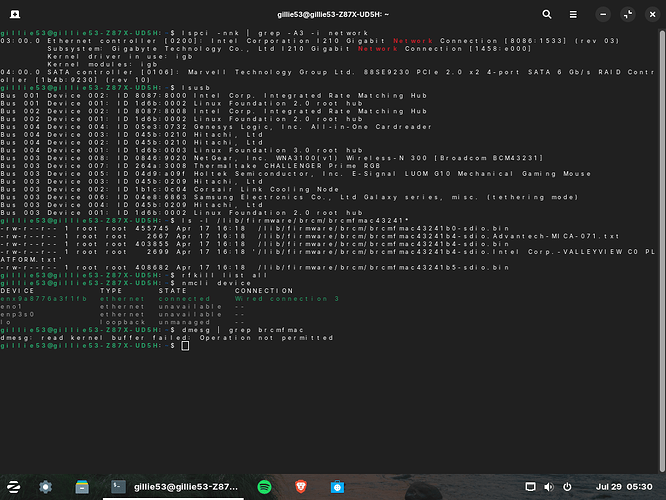This screenshot has height=500, width=666.
Task: Click the brcmfmac43241b0-sdio.bin file line
Action: [255, 229]
